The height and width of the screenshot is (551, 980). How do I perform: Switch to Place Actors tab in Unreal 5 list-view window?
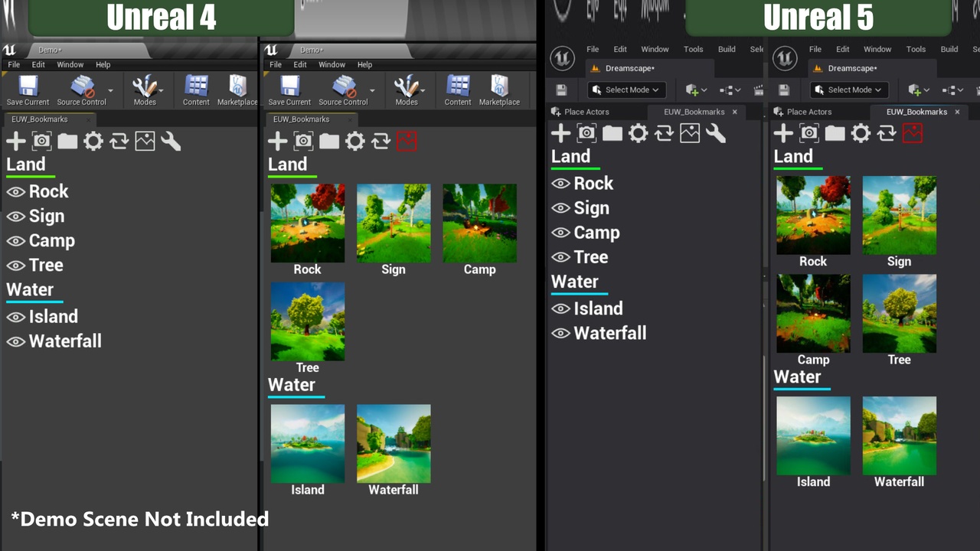[x=580, y=112]
